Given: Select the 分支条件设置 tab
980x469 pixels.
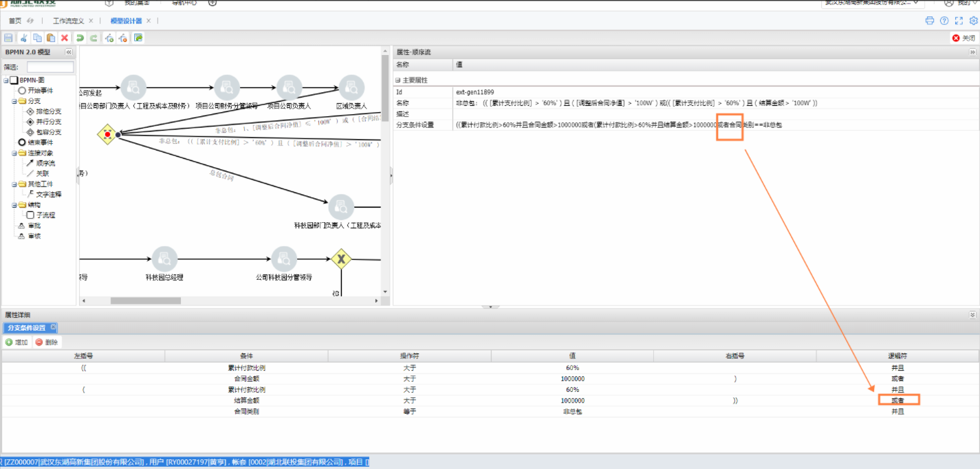Looking at the screenshot, I should click(27, 328).
